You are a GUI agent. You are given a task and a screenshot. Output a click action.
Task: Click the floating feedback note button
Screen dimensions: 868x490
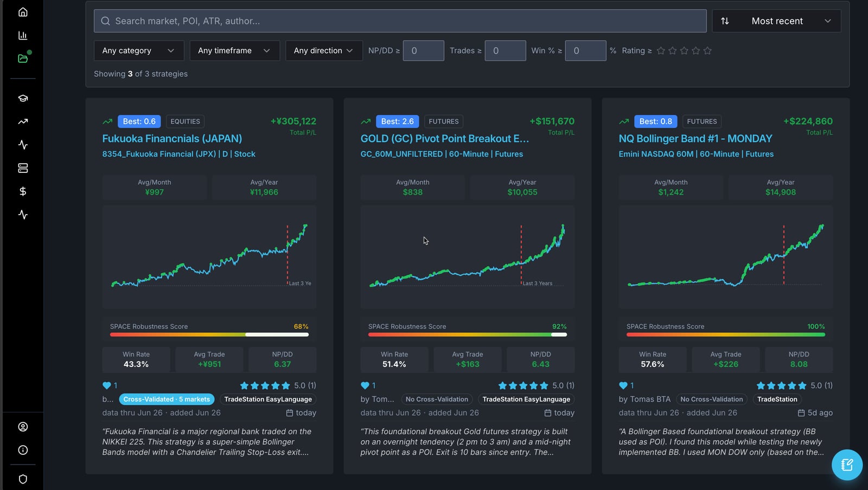click(847, 465)
